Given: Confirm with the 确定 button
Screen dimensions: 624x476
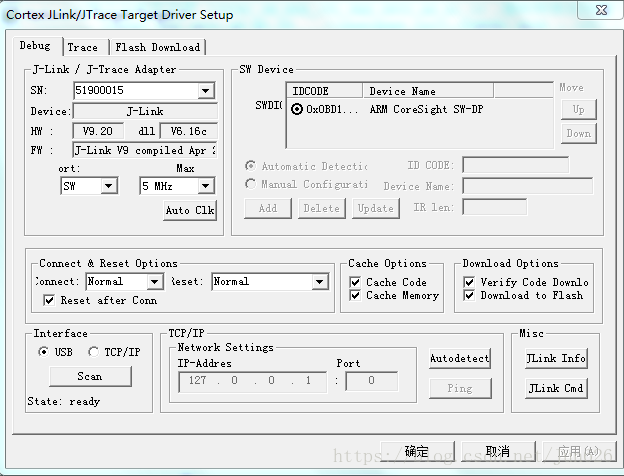Looking at the screenshot, I should point(417,451).
